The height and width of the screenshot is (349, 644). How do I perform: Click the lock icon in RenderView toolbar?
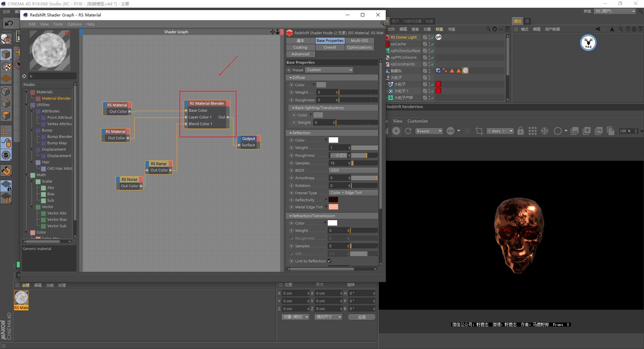coord(520,131)
